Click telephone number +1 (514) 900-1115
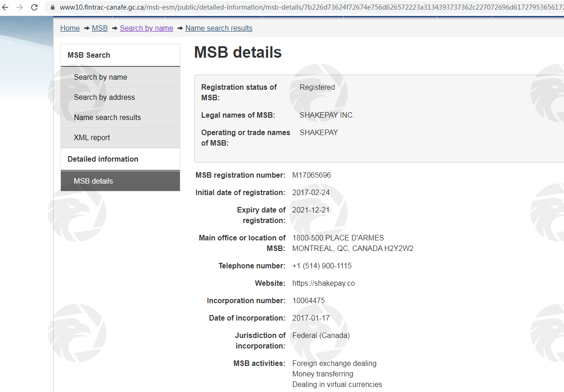This screenshot has width=564, height=392. pyautogui.click(x=322, y=266)
